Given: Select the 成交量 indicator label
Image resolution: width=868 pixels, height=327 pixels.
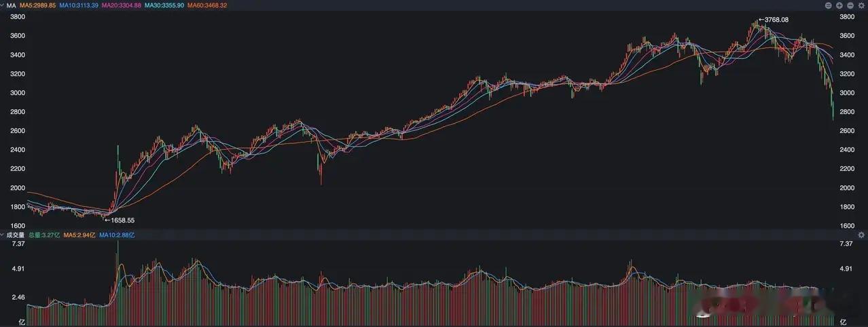Looking at the screenshot, I should tap(16, 235).
